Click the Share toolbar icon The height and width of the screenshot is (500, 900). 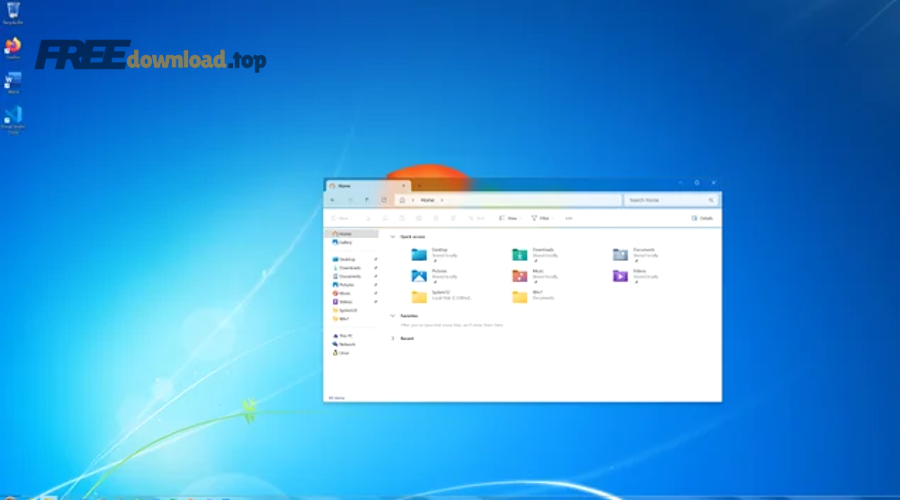[x=436, y=219]
